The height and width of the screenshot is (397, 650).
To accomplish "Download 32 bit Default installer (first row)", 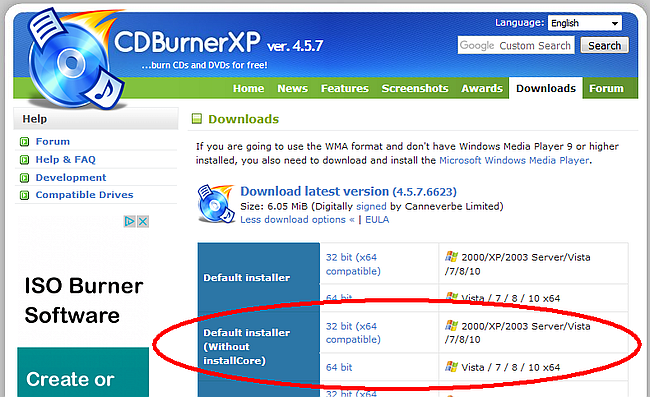I will pyautogui.click(x=353, y=264).
